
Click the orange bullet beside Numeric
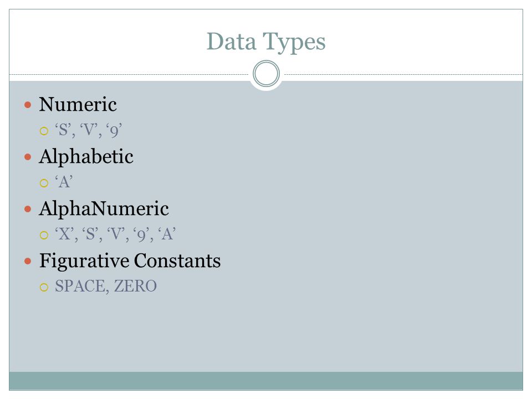tap(28, 105)
